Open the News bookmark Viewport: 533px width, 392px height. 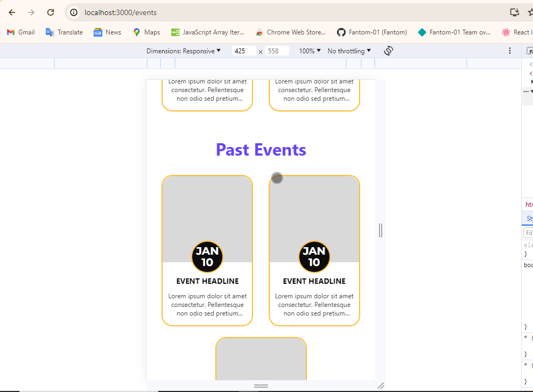point(108,32)
